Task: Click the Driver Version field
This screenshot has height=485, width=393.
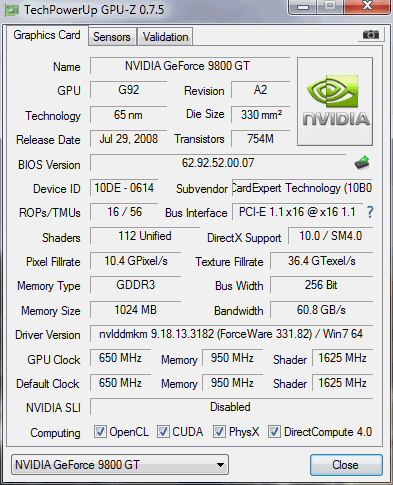Action: (x=231, y=334)
